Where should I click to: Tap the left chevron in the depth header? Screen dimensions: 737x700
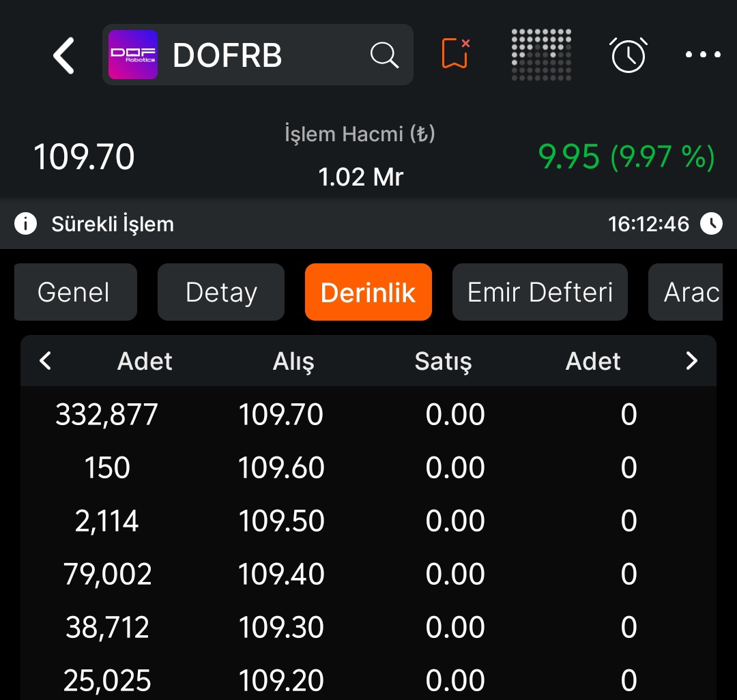45,361
